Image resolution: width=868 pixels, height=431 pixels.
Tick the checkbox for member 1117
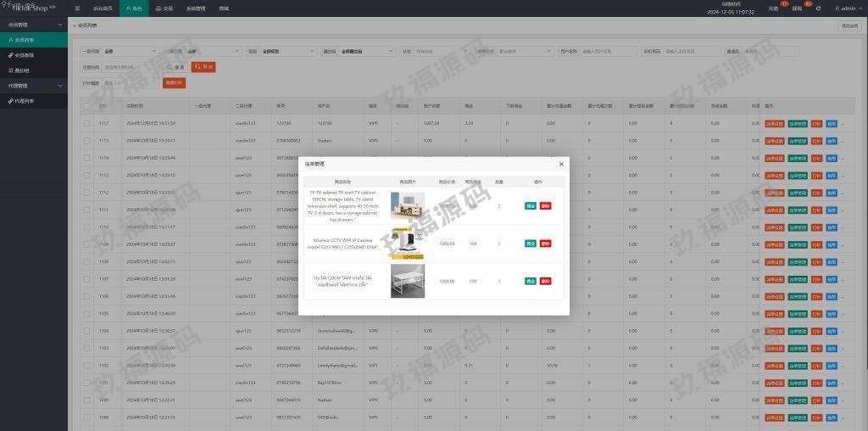coord(86,123)
